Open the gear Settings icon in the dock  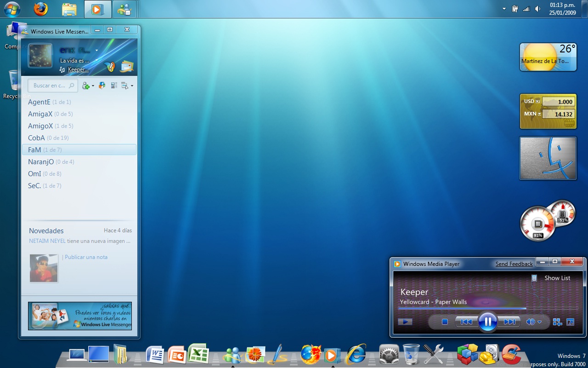[x=389, y=355]
